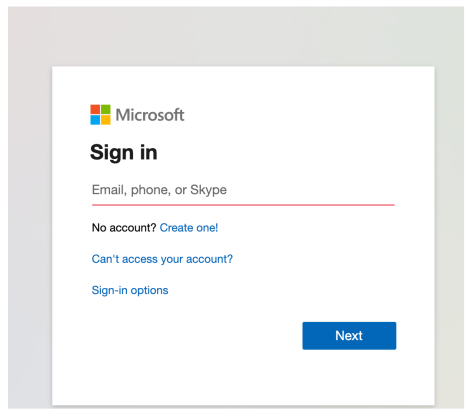Click the blue Next button
This screenshot has height=420, width=472.
(x=349, y=336)
